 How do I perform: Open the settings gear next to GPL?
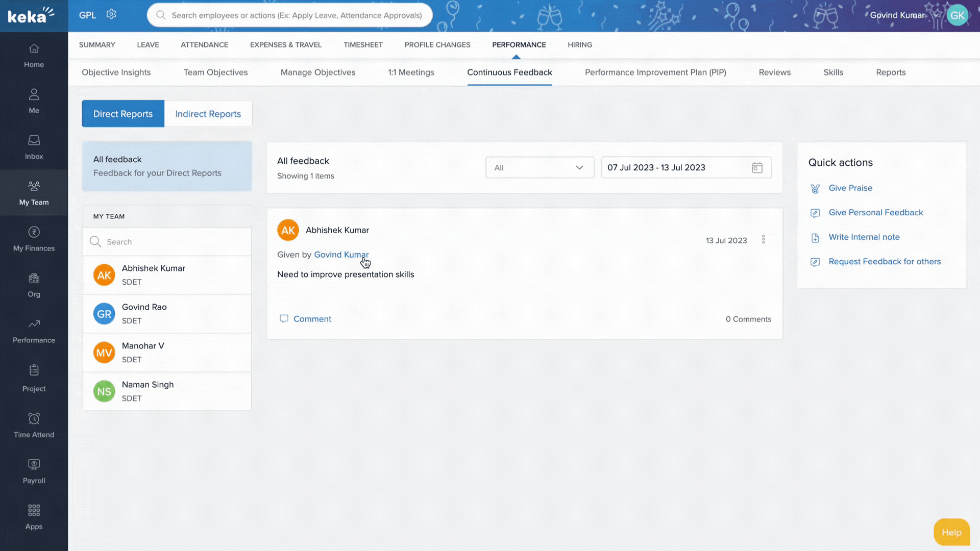(111, 14)
